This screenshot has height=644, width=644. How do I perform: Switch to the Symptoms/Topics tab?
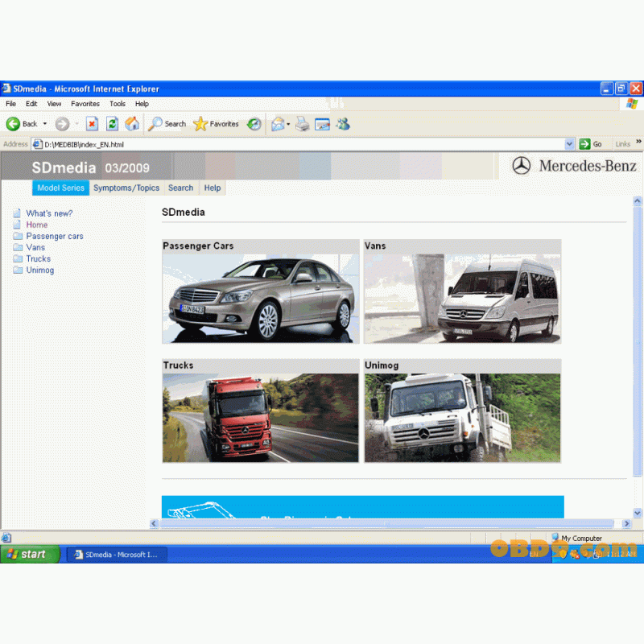pos(126,188)
